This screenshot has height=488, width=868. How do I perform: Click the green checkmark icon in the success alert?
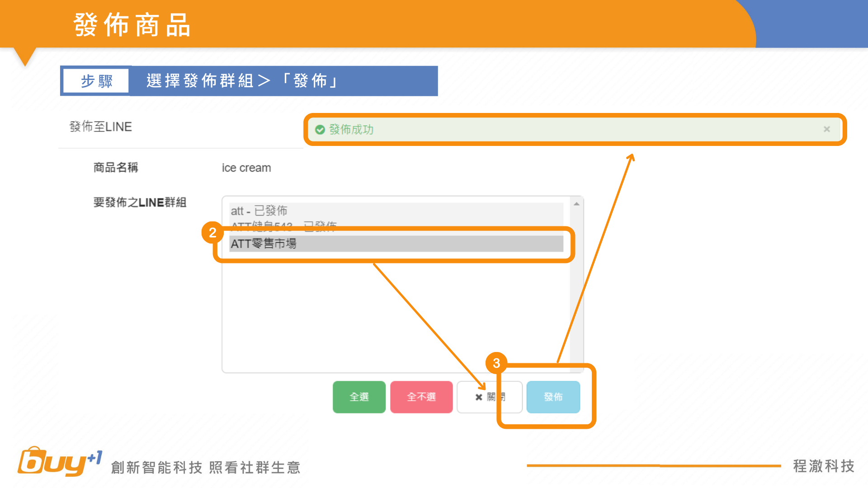320,130
